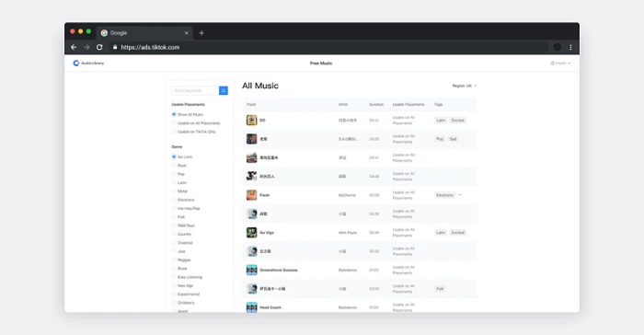Click the blue search magnifier button
This screenshot has height=335, width=644.
click(224, 90)
